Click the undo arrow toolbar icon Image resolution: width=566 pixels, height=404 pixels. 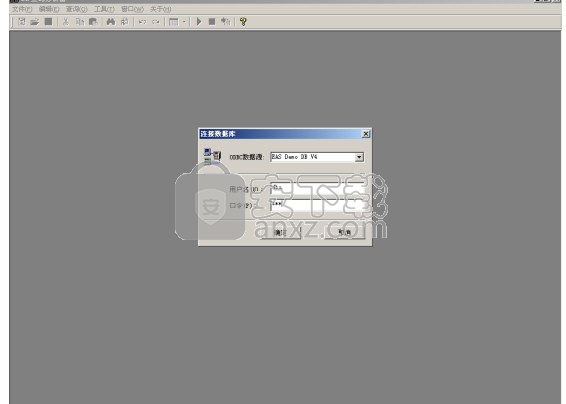coord(142,22)
